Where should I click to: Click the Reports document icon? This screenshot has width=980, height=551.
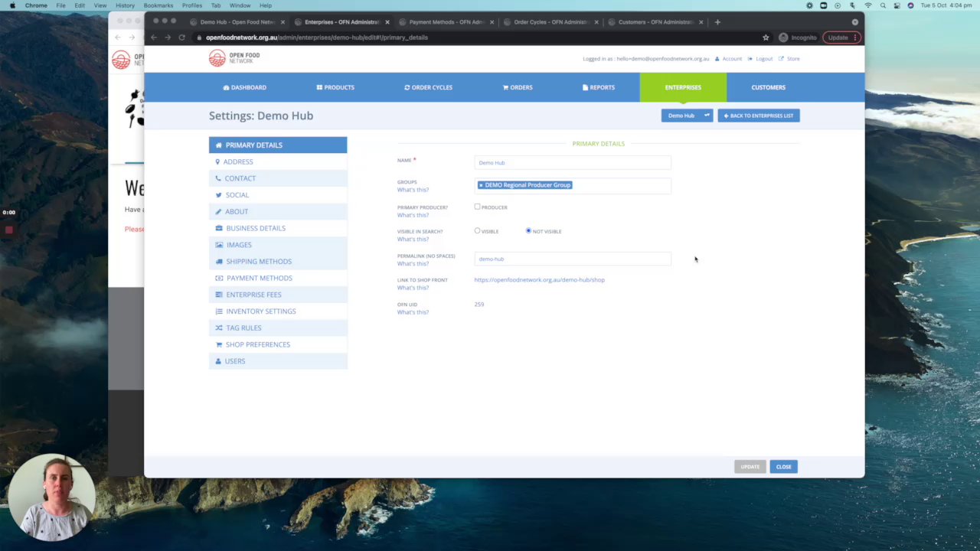coord(585,87)
